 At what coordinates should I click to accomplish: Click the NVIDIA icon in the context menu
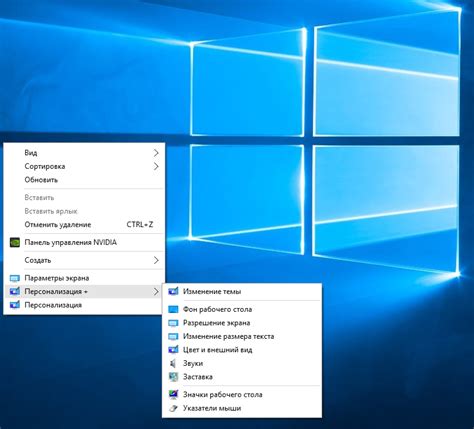15,242
